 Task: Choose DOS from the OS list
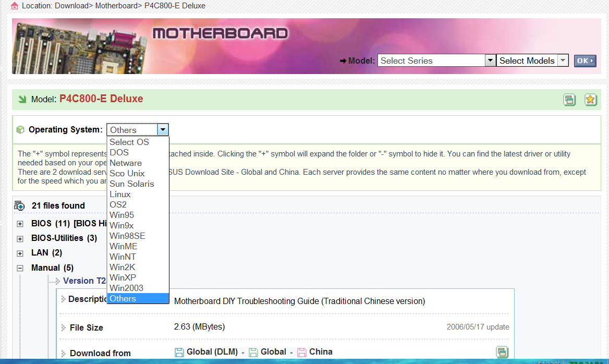(138, 153)
